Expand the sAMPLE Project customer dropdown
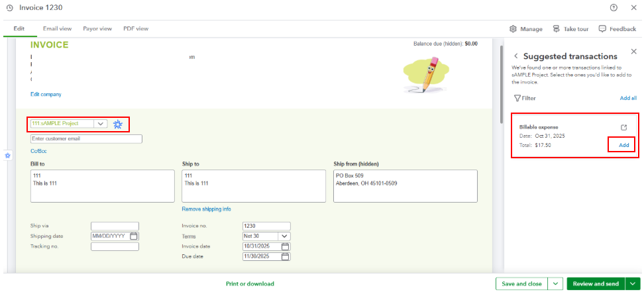644x292 pixels. coord(100,124)
